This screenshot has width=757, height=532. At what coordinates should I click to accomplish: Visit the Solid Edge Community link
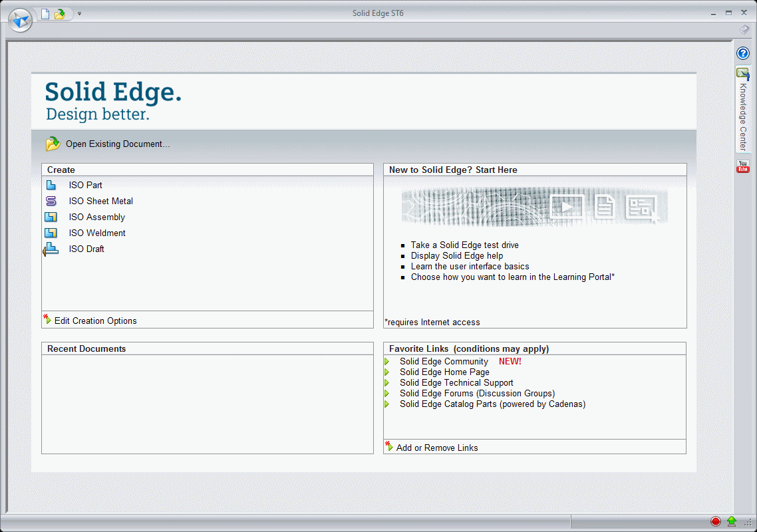click(444, 361)
